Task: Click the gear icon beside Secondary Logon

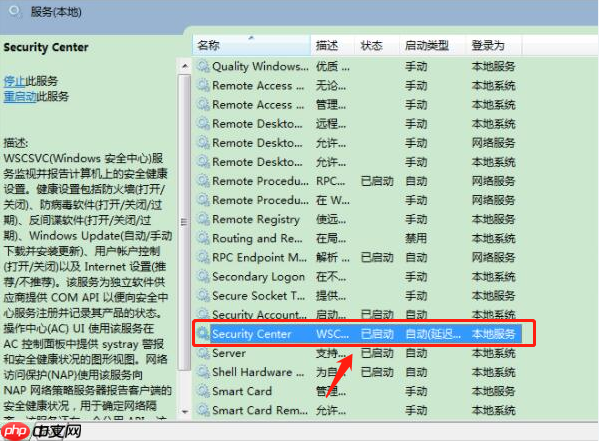Action: [x=203, y=276]
